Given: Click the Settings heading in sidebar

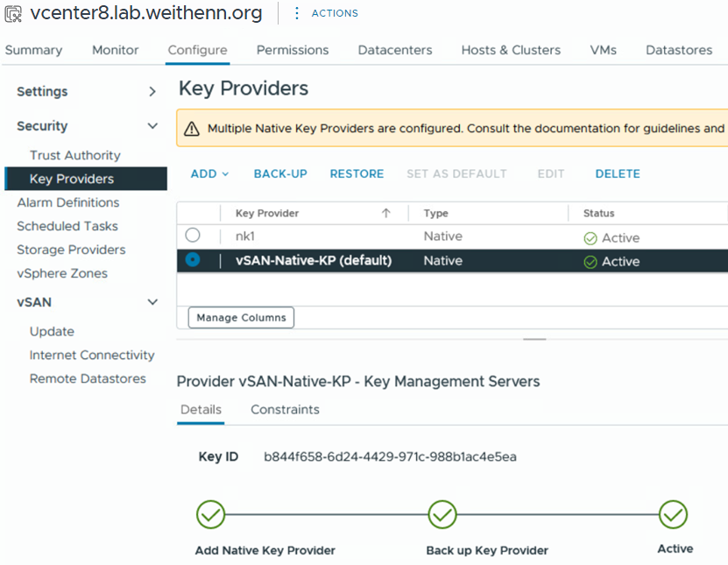Looking at the screenshot, I should coord(42,91).
